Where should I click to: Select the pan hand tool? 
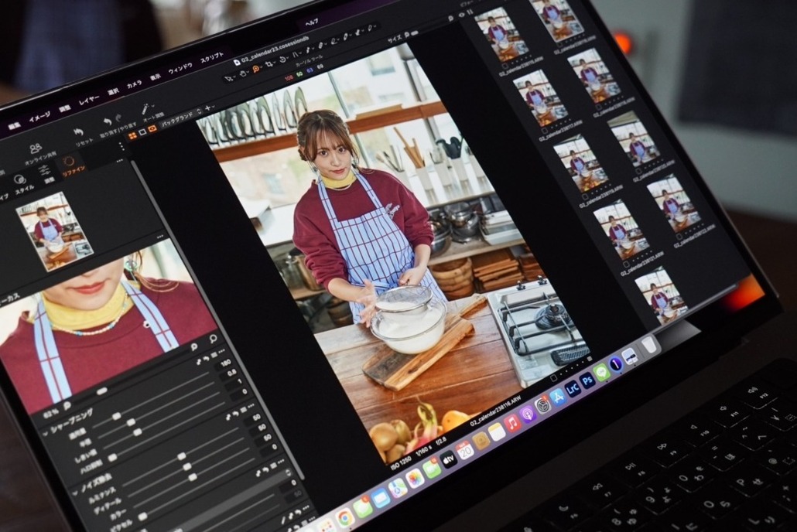coord(243,74)
